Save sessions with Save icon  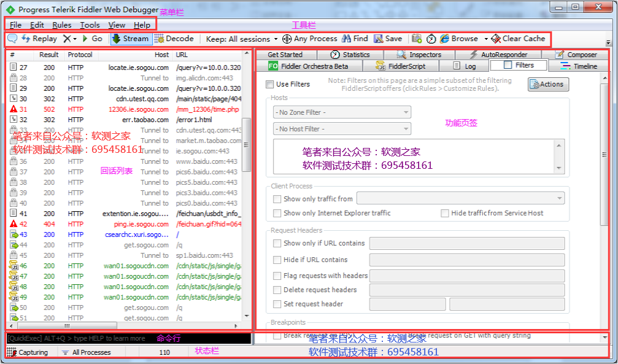[388, 39]
